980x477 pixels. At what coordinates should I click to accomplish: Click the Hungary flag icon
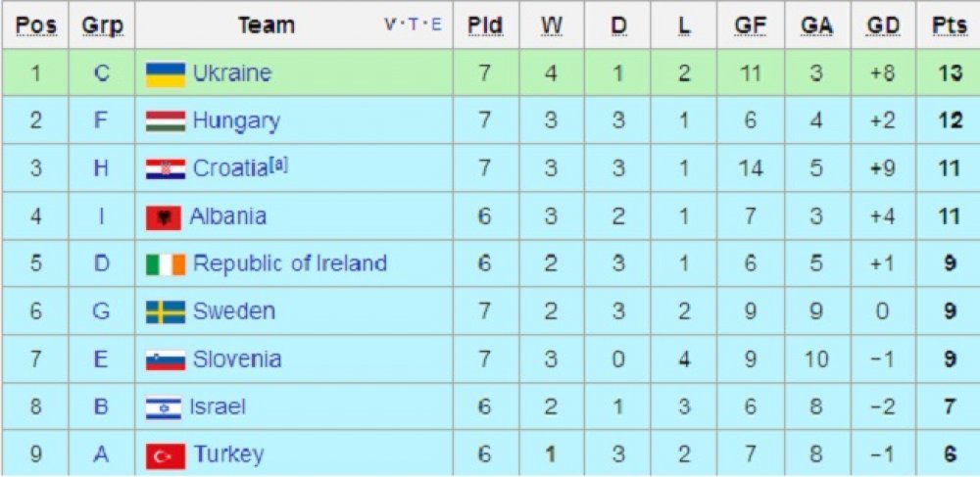166,121
